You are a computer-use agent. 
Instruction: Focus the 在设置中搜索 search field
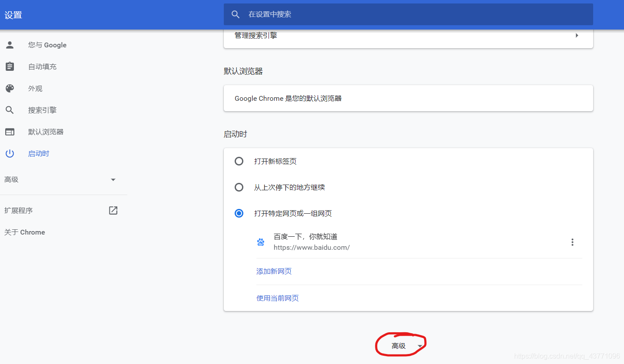[408, 14]
